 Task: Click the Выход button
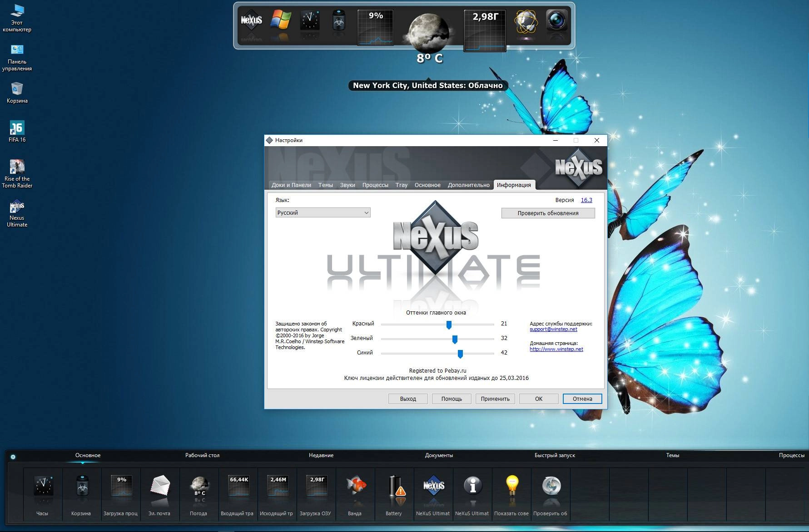click(408, 399)
